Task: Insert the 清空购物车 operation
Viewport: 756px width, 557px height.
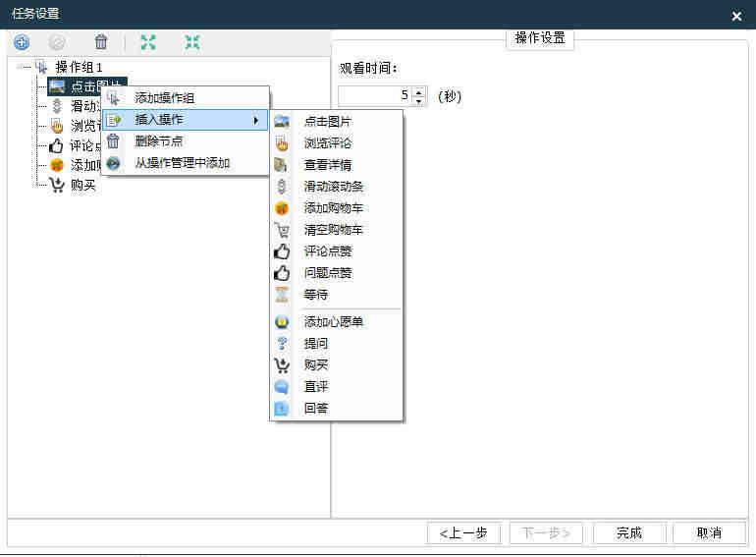Action: point(336,230)
